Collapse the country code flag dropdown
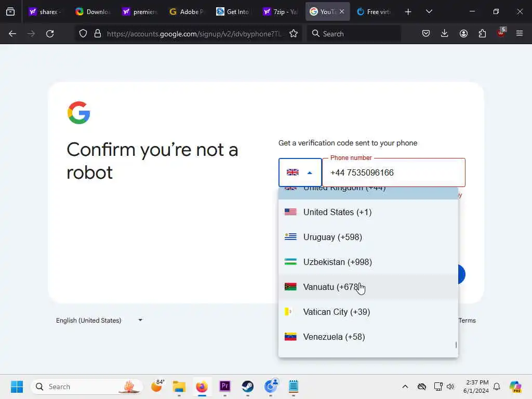532x399 pixels. click(300, 172)
